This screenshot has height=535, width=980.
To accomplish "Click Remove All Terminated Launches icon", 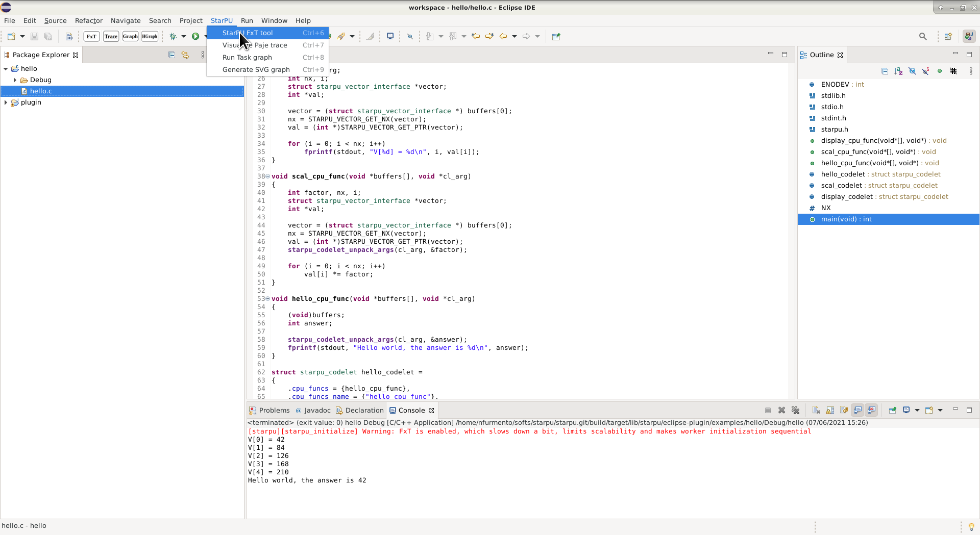I will (795, 410).
